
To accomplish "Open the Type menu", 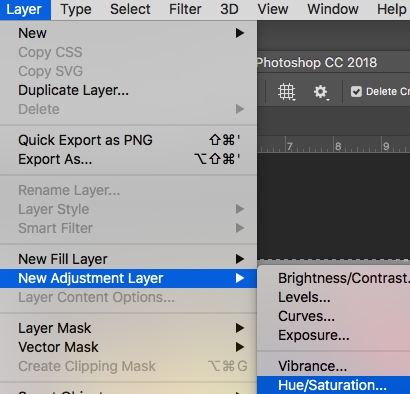I will pyautogui.click(x=76, y=9).
